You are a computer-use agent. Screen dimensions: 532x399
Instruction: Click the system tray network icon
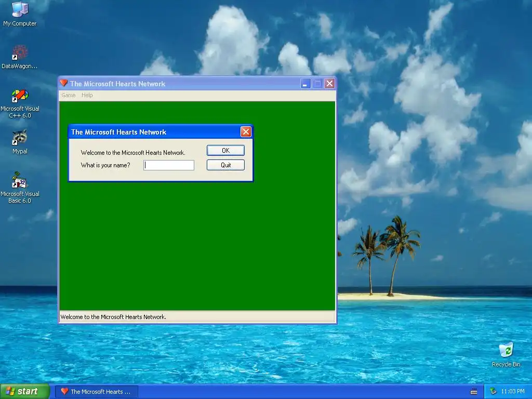coord(493,392)
